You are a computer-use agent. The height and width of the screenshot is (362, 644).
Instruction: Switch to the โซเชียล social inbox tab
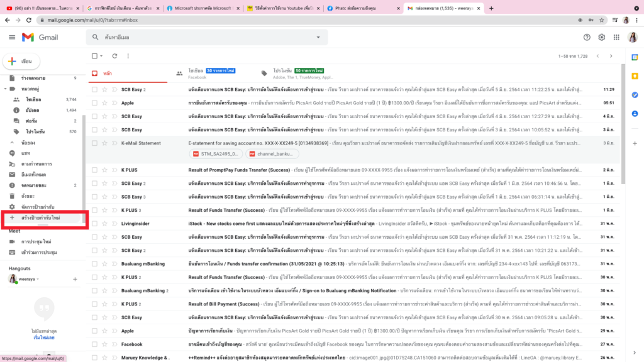(x=212, y=74)
